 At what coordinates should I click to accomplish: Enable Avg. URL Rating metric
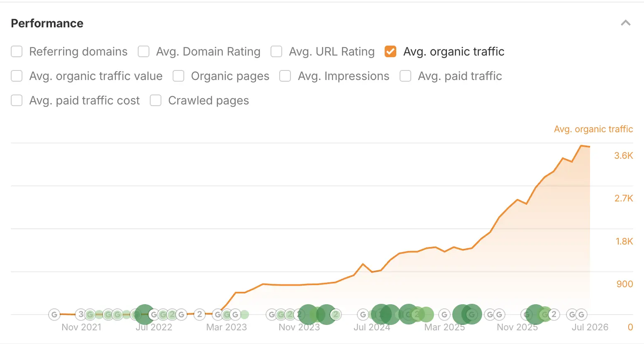(x=276, y=51)
